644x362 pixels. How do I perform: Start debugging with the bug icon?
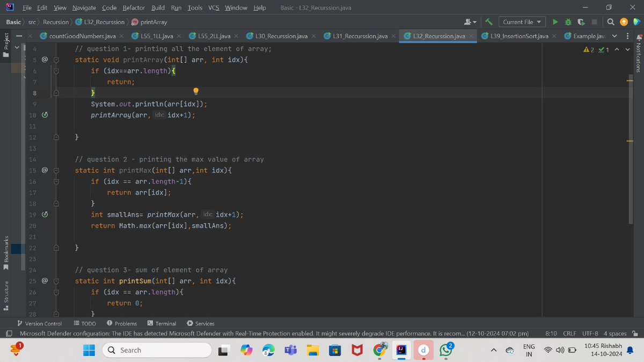point(569,22)
